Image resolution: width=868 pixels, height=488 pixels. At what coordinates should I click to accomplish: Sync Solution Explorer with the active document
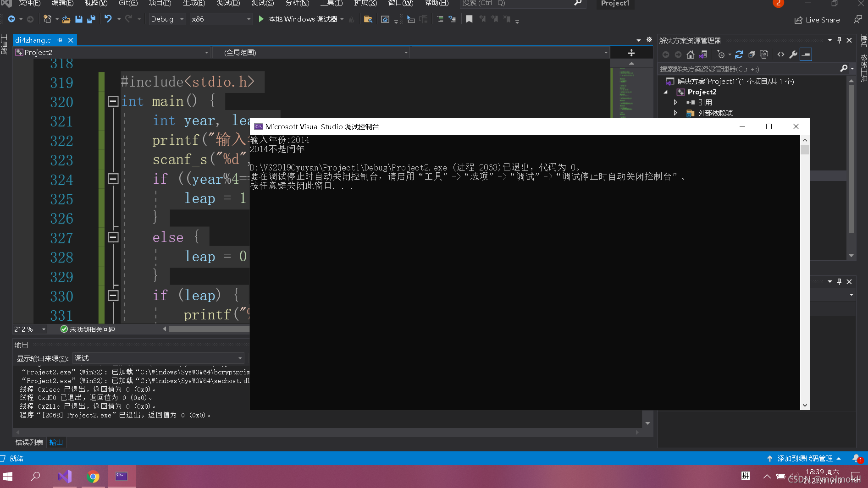pyautogui.click(x=739, y=55)
